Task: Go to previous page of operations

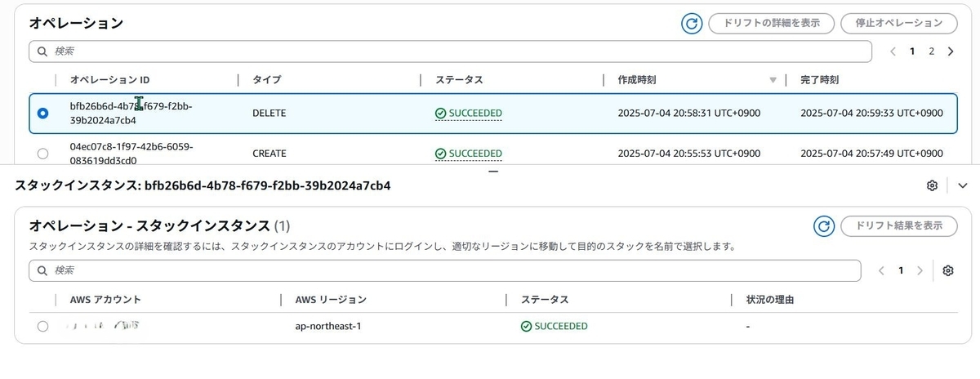Action: pyautogui.click(x=893, y=51)
